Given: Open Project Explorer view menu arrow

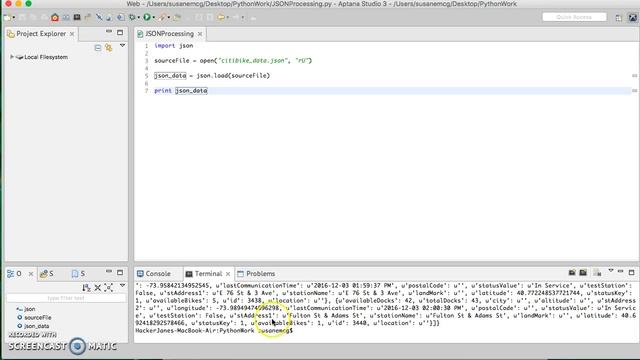Looking at the screenshot, I should [x=122, y=46].
